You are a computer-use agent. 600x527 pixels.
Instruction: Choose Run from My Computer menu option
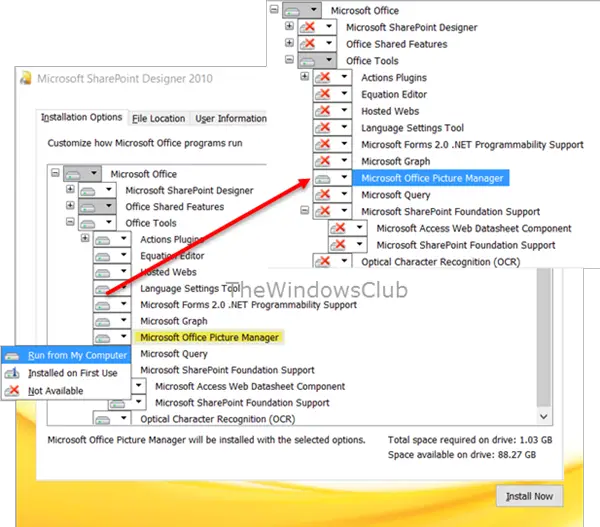coord(66,355)
